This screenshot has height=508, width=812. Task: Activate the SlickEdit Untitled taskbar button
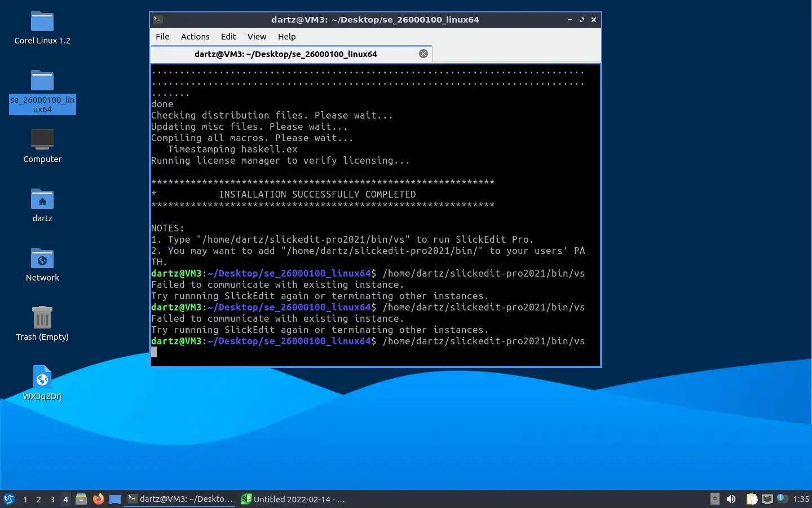293,499
